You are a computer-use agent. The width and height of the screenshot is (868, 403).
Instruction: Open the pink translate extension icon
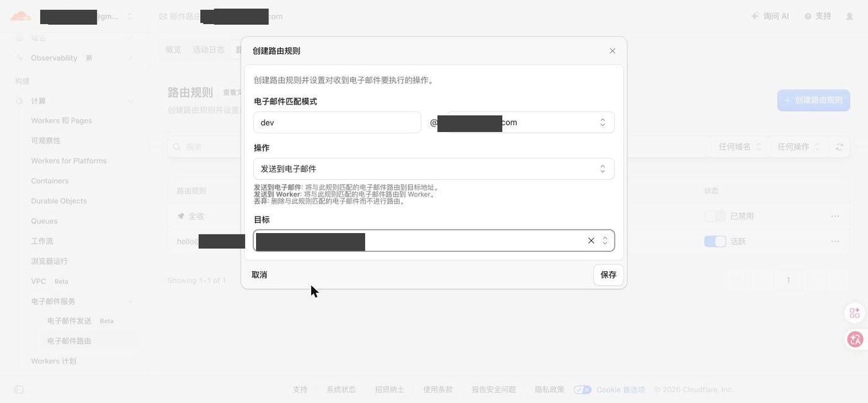tap(855, 339)
